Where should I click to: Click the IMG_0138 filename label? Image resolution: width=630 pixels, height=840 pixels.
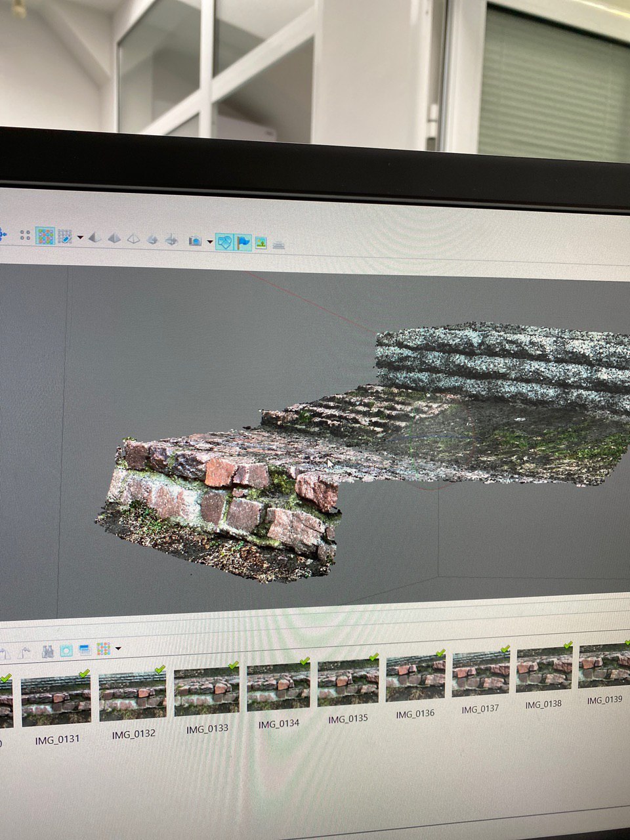coord(543,704)
